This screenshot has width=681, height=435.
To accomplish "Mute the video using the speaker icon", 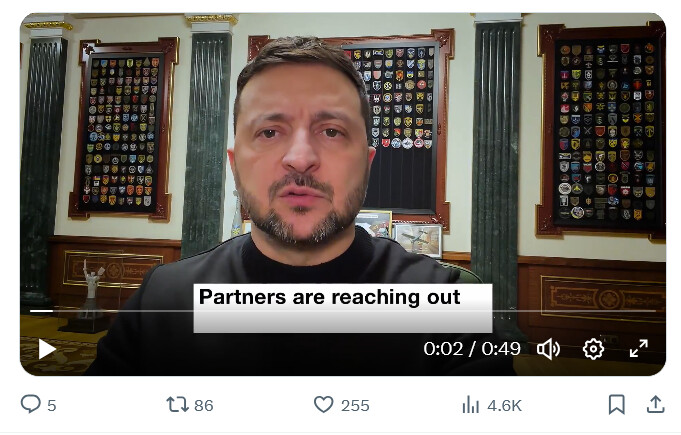I will tap(549, 349).
